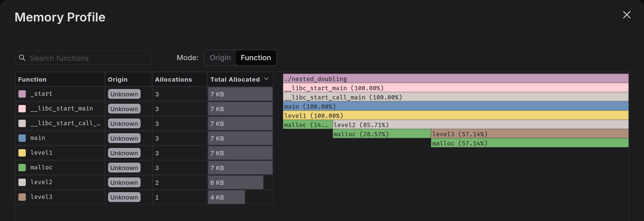Select the level1 (100.00%) flame bar
The height and width of the screenshot is (221, 644).
(x=456, y=115)
